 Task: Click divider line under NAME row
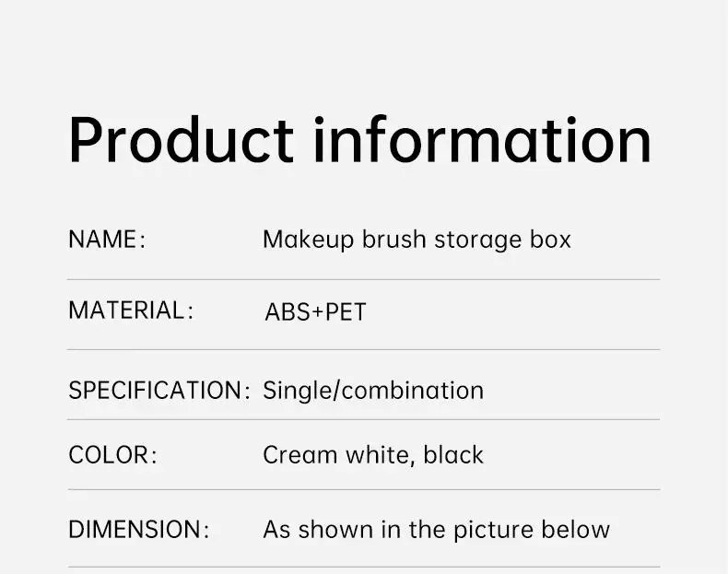pyautogui.click(x=363, y=279)
